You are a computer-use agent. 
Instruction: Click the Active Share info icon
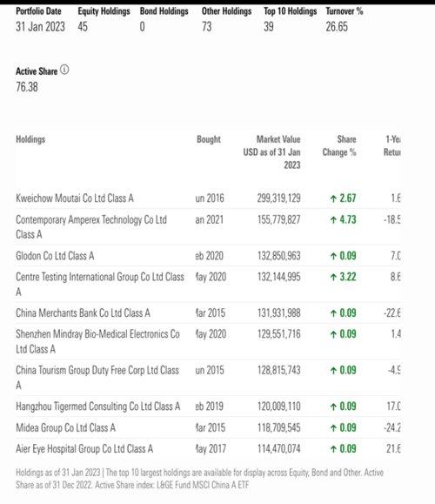coord(64,70)
